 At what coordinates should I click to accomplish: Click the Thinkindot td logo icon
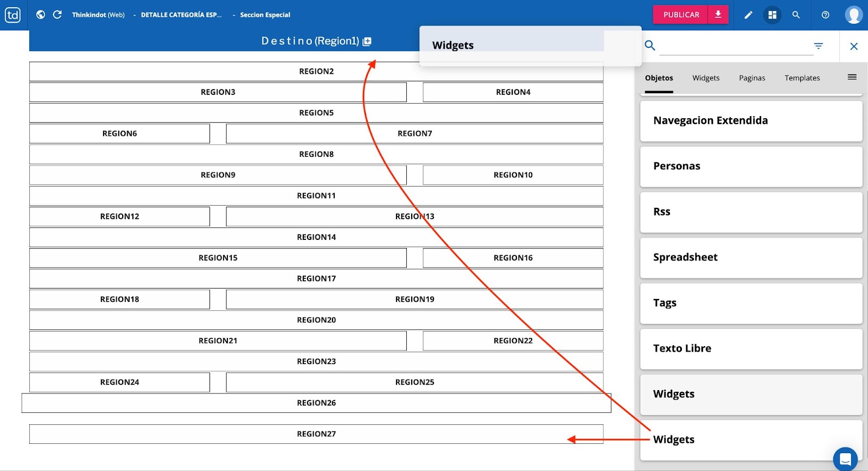pos(13,15)
